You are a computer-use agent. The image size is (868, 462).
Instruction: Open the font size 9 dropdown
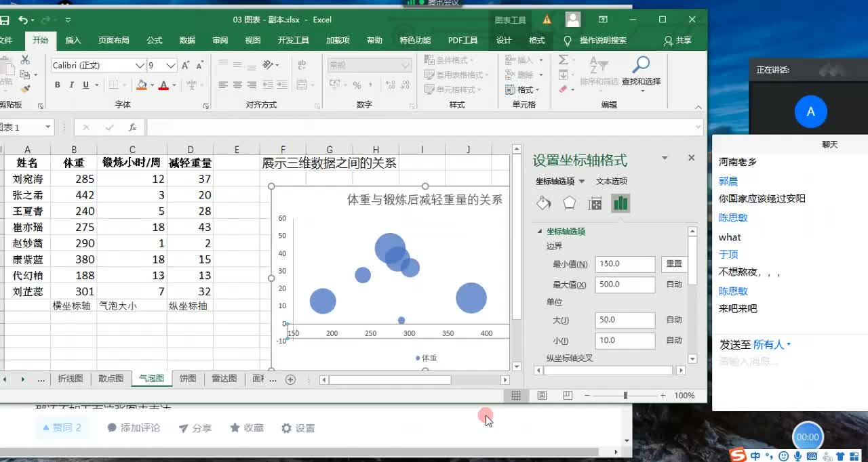171,65
